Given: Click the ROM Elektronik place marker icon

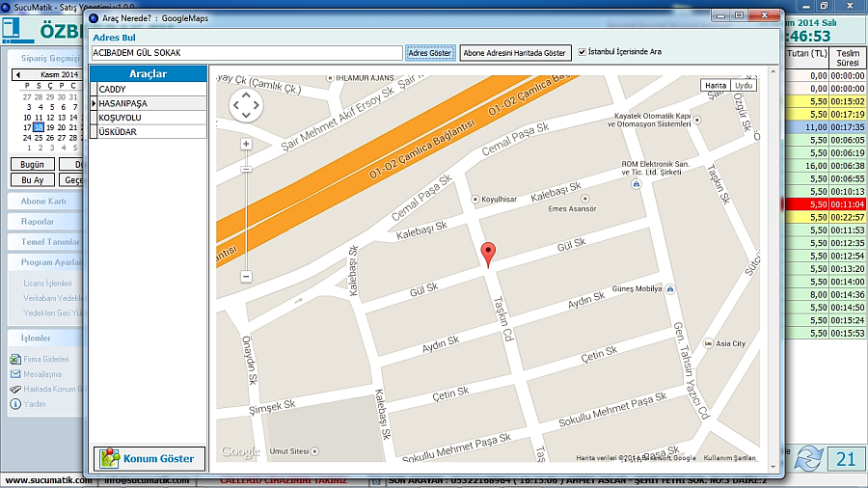Looking at the screenshot, I should coord(637,183).
